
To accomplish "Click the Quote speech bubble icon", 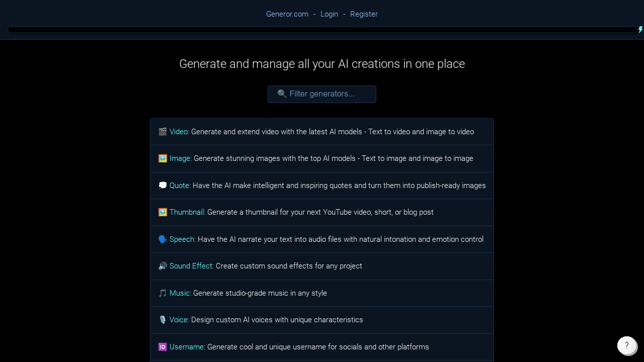I will pyautogui.click(x=163, y=185).
